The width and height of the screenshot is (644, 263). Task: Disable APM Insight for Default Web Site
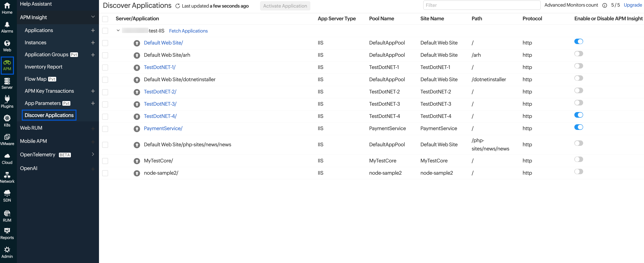coord(579,41)
